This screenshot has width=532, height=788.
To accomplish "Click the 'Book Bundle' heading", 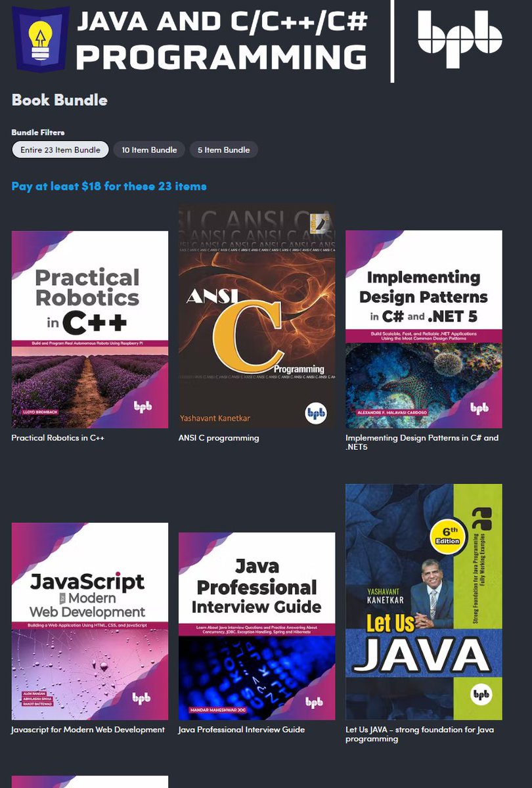I will 59,100.
